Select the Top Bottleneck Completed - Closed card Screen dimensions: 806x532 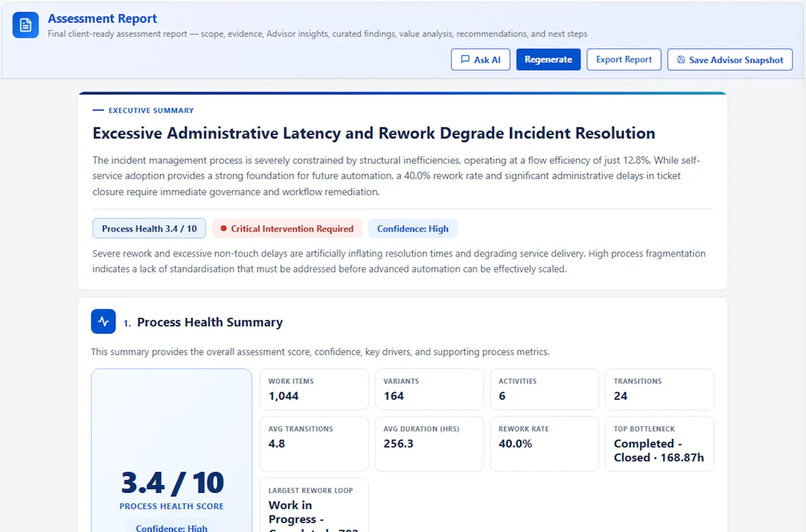coord(660,444)
